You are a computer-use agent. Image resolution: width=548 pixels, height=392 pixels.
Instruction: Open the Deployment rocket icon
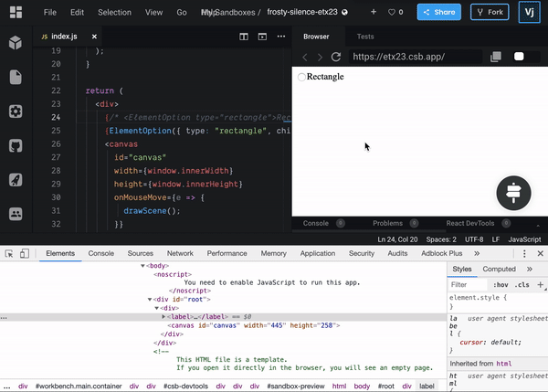point(16,180)
